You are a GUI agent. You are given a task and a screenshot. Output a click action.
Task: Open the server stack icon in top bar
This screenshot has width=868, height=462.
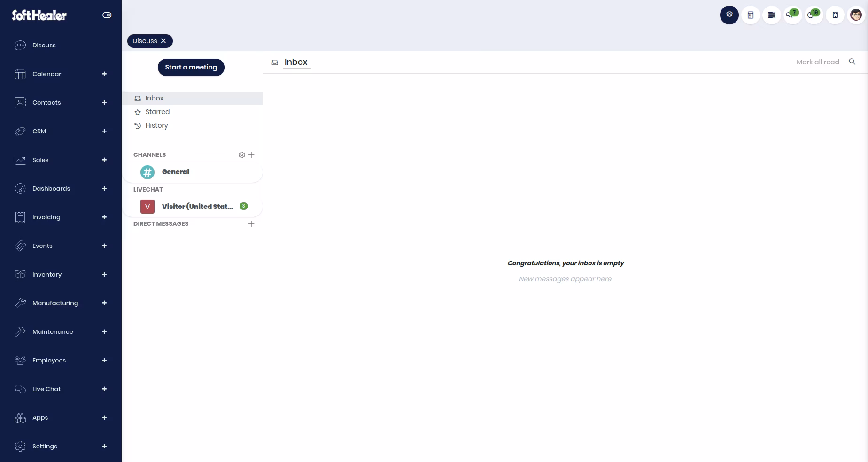pyautogui.click(x=772, y=15)
